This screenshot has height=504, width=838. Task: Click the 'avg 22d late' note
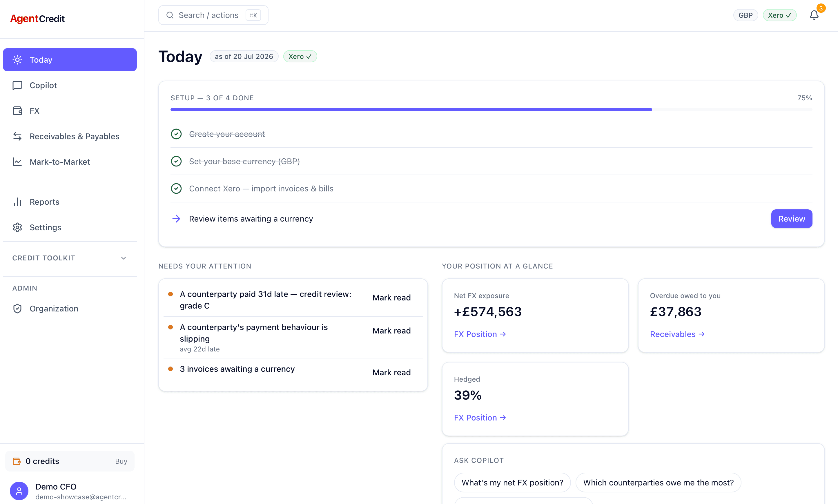click(200, 349)
